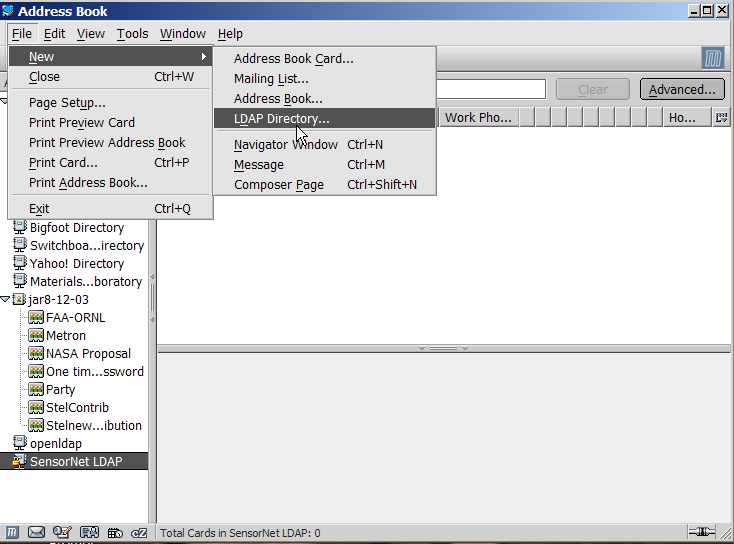This screenshot has height=544, width=734.
Task: Select the Materials...boratory directory
Action: tap(86, 281)
